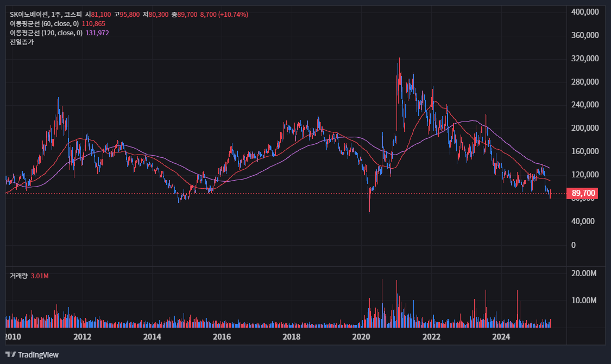
Task: Select the 이동평균선 (60, close, 0) indicator legend
Action: click(44, 24)
